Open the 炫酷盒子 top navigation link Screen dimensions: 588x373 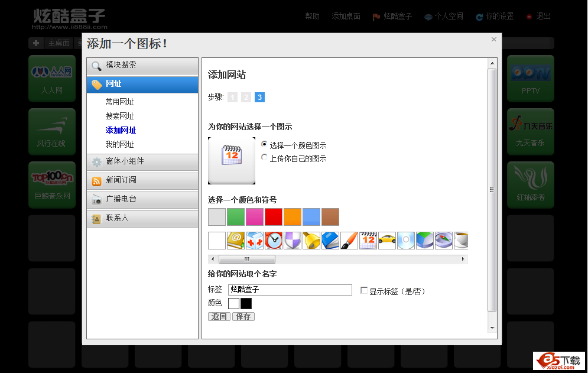pyautogui.click(x=392, y=16)
